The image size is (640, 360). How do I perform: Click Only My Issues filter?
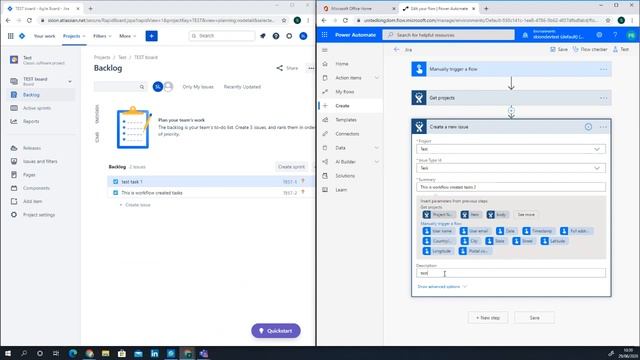(x=198, y=87)
